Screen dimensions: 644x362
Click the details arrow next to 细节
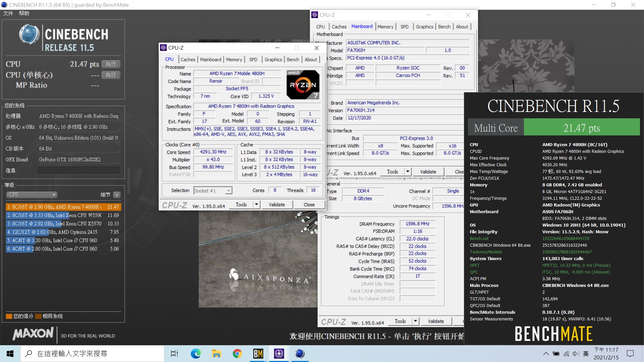coord(117,195)
